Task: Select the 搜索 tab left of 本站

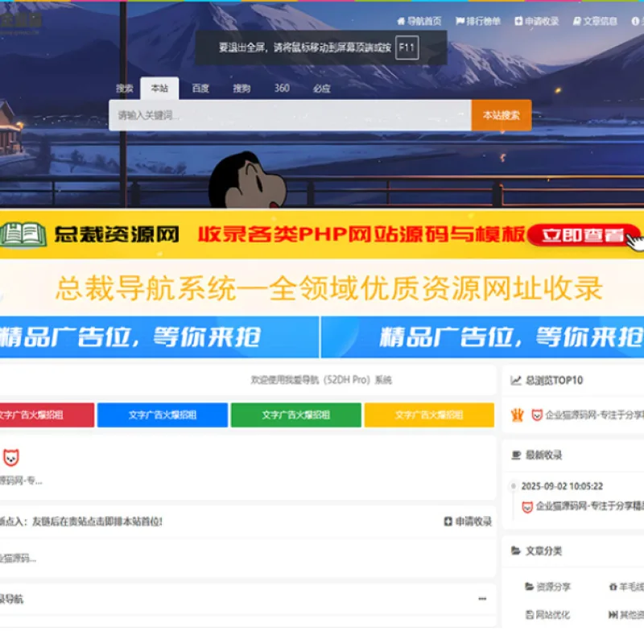Action: click(x=125, y=89)
